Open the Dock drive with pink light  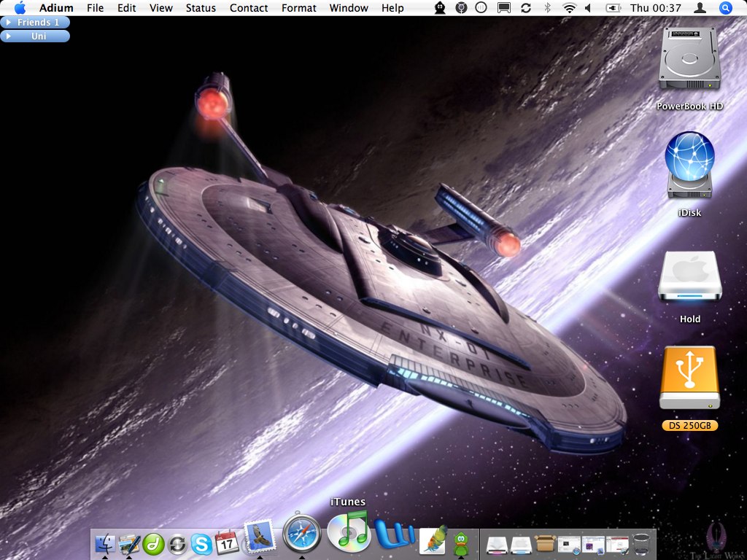[x=496, y=545]
